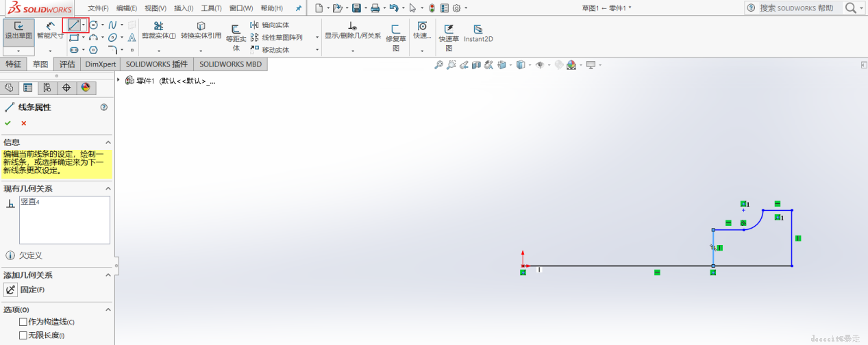Enable 作为构造线 checkbox
This screenshot has height=345, width=868.
pos(23,321)
